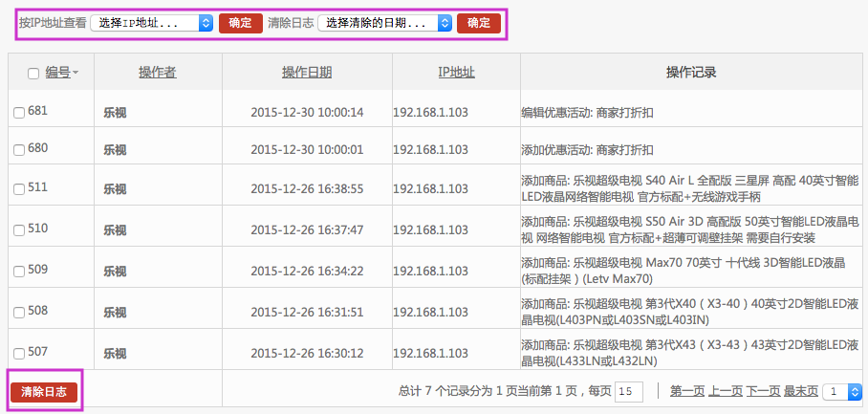Sort table by 编号 column header
The height and width of the screenshot is (414, 868).
57,72
